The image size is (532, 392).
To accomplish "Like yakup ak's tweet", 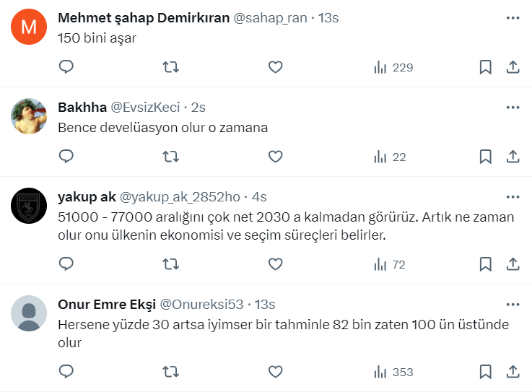I will [x=275, y=264].
